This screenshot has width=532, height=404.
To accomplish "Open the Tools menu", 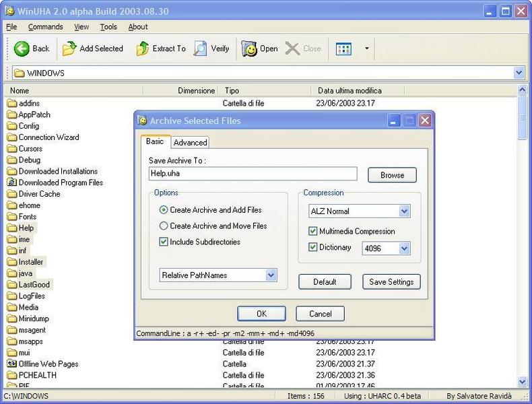I will 108,27.
